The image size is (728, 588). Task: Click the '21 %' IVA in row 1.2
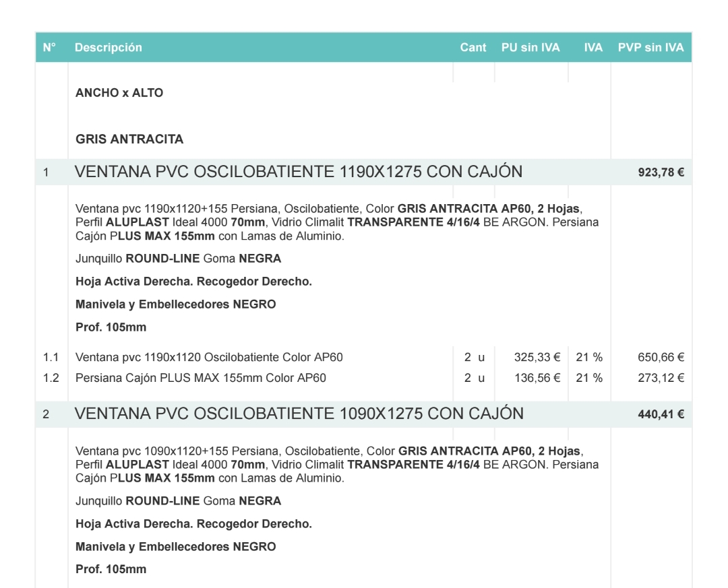(x=589, y=378)
